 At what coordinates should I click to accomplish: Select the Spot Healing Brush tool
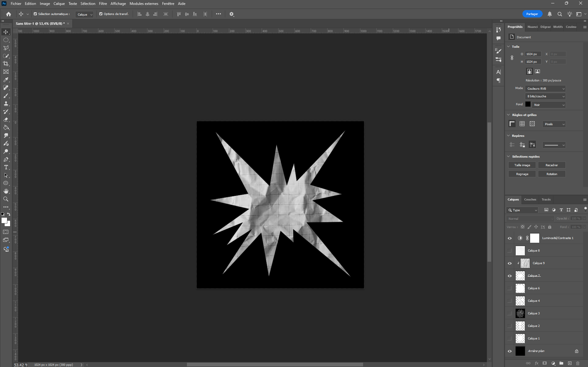tap(6, 88)
